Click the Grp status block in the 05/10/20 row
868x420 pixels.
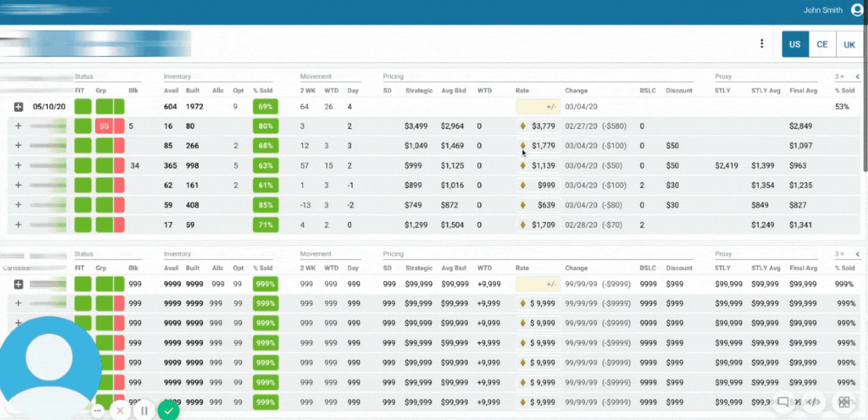[110, 107]
